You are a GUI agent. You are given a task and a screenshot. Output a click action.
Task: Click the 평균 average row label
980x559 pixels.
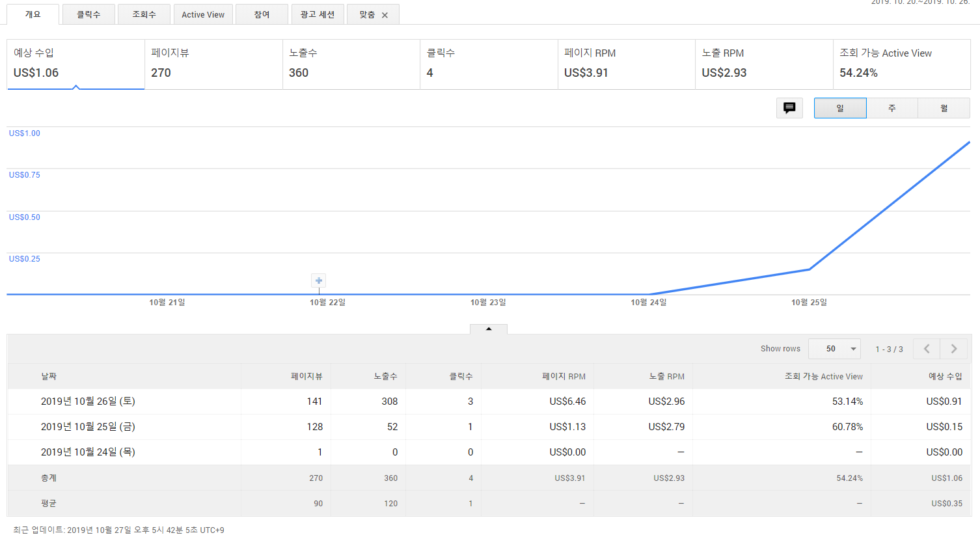coord(49,503)
